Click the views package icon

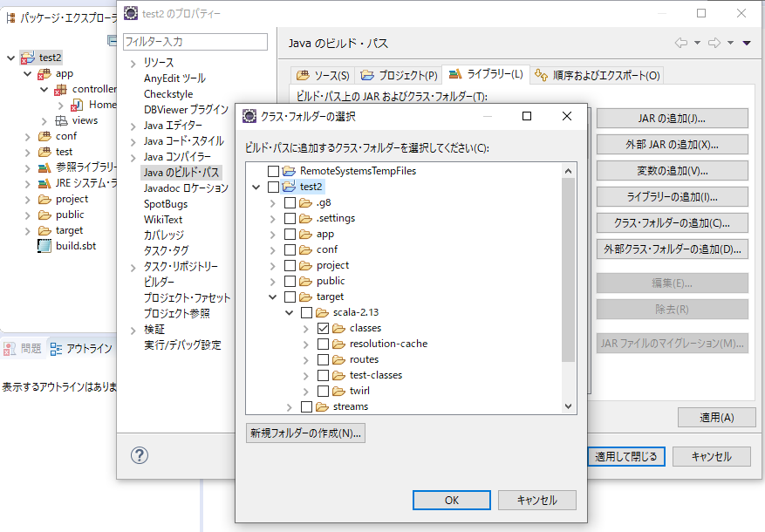(x=61, y=120)
